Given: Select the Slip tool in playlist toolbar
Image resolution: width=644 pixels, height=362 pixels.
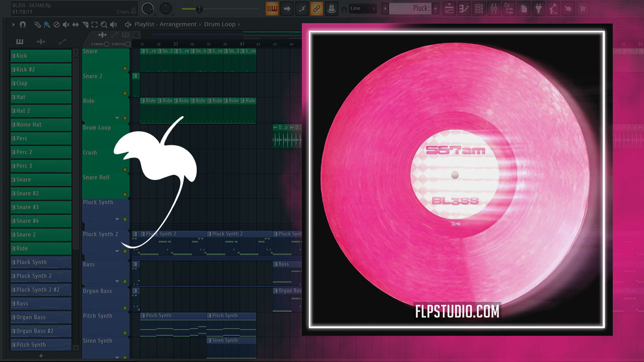Looking at the screenshot, I should (x=75, y=24).
